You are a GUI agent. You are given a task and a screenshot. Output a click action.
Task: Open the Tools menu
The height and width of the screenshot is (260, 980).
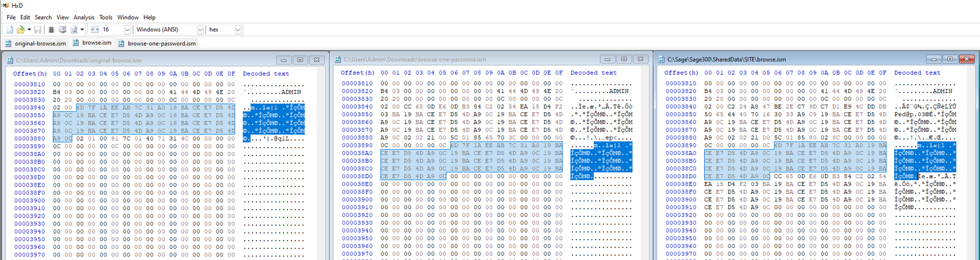click(x=106, y=17)
